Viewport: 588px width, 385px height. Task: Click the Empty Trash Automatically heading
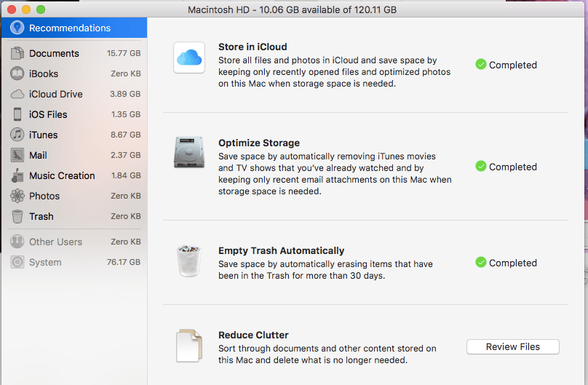(x=281, y=250)
